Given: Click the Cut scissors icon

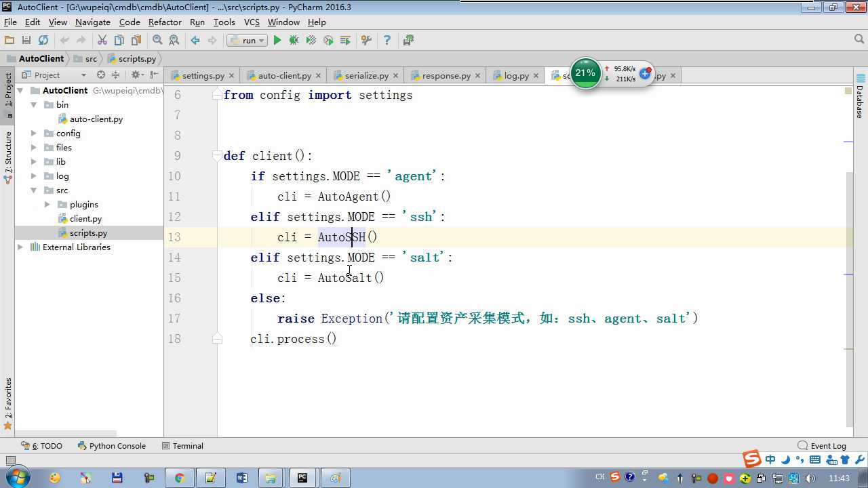Looking at the screenshot, I should [102, 41].
